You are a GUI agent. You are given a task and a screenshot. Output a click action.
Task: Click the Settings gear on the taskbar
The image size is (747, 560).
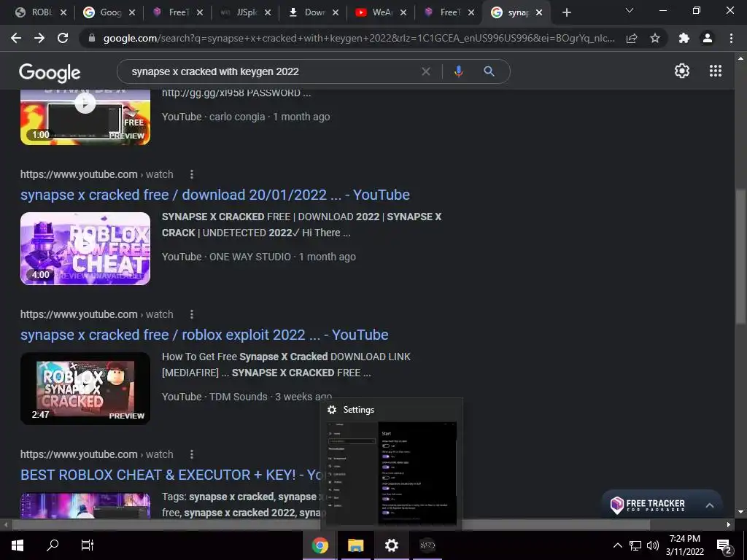pyautogui.click(x=391, y=545)
